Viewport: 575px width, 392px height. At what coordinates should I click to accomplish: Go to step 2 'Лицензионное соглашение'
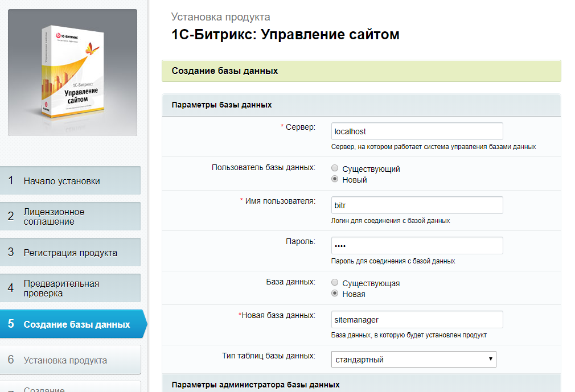70,217
